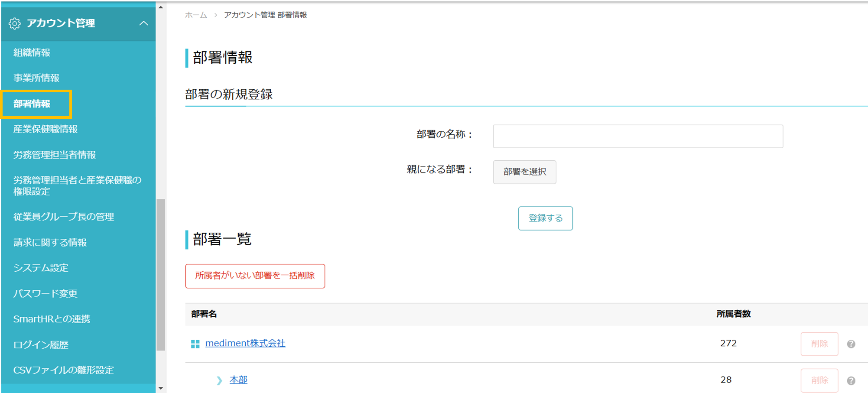Screen dimensions: 868x393
Task: Click 削除 button in 本部 row
Action: [x=819, y=380]
